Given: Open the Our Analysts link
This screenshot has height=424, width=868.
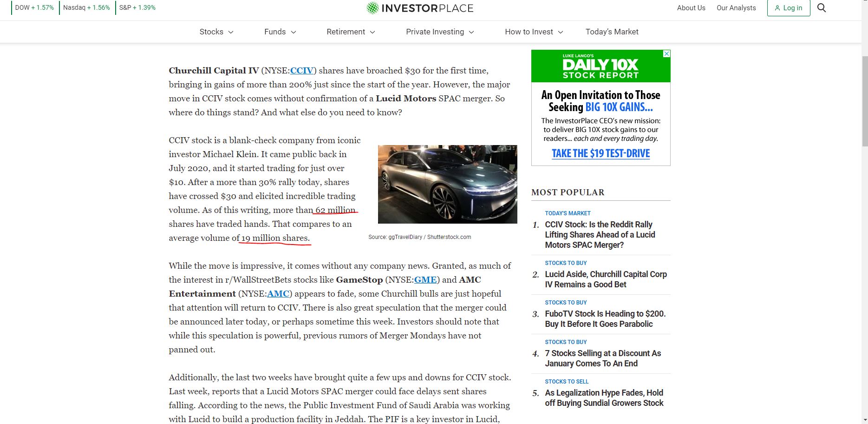Looking at the screenshot, I should (736, 8).
